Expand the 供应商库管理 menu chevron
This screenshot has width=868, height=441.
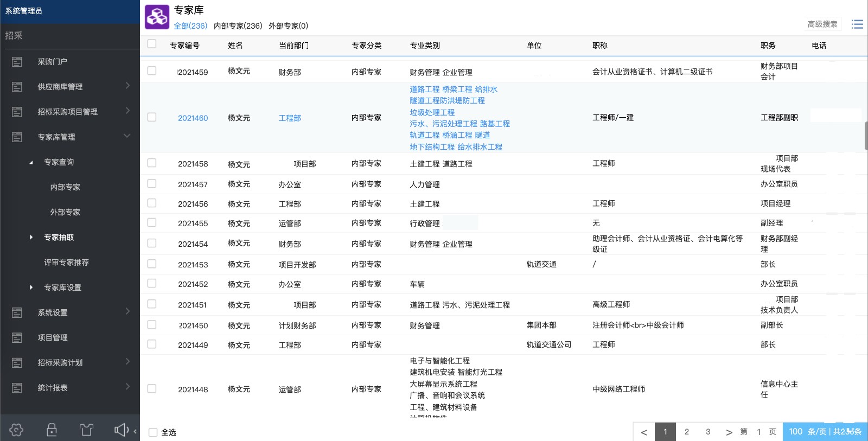click(x=127, y=85)
